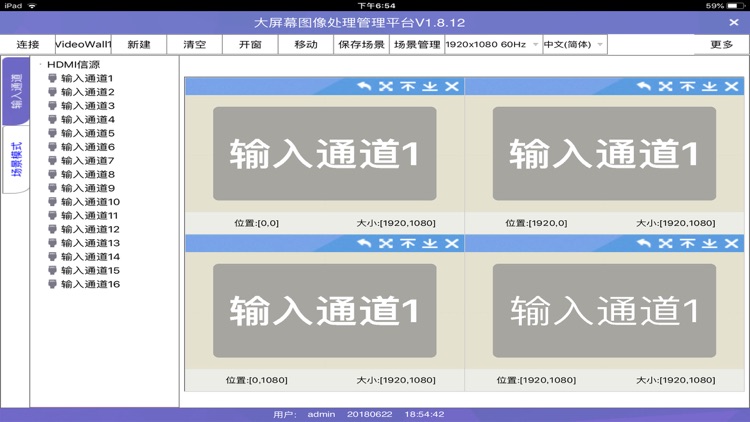Click the WiFi indicator beside iPad label
This screenshot has height=422, width=750.
32,6
